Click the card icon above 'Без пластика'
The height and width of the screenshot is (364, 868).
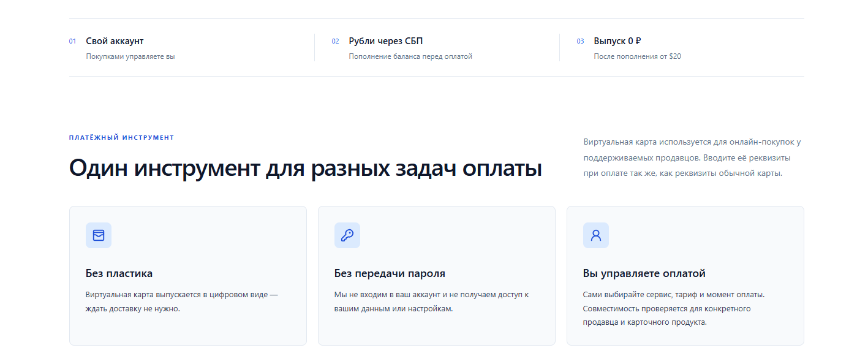[99, 235]
